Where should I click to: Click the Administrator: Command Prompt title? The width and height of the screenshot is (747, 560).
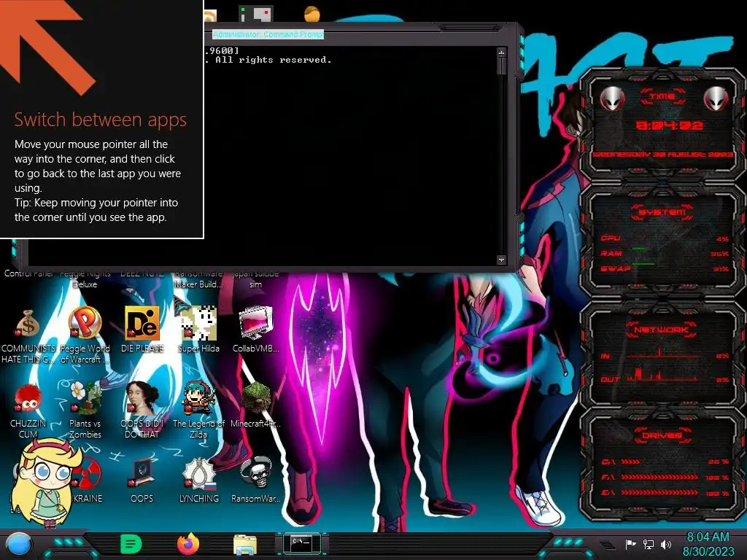point(268,34)
